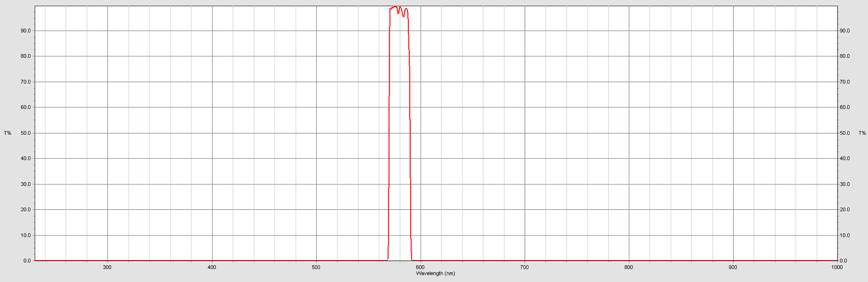Click the 1000 wavelength tick label

pyautogui.click(x=837, y=267)
